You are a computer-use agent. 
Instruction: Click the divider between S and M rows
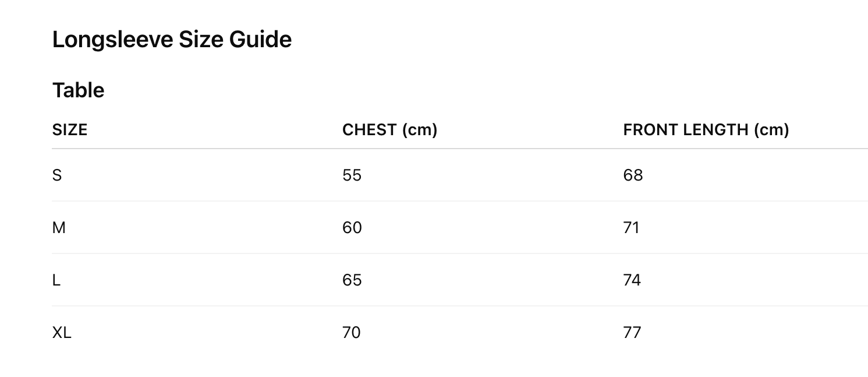point(460,201)
